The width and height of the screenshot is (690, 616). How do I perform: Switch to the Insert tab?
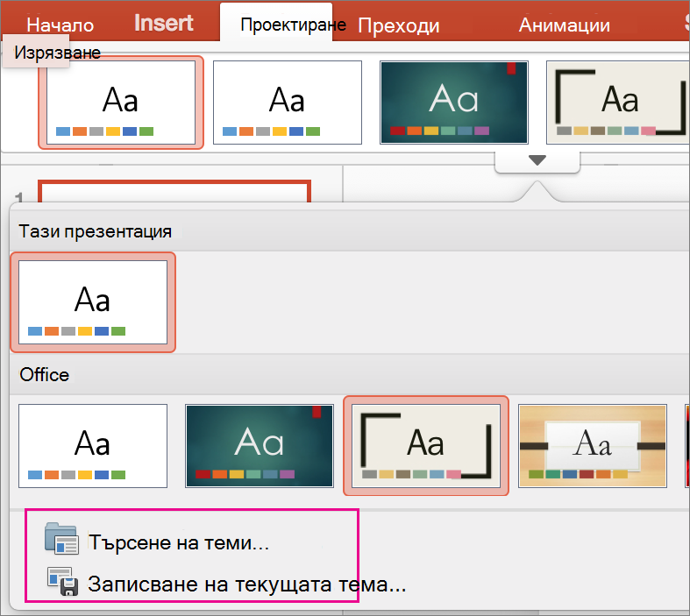point(164,24)
